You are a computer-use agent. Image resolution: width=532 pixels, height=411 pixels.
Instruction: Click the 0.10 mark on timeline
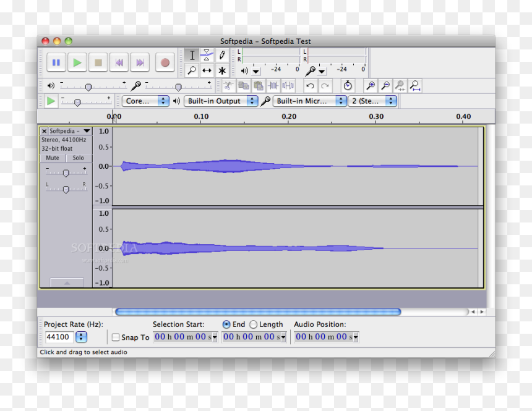(x=201, y=116)
